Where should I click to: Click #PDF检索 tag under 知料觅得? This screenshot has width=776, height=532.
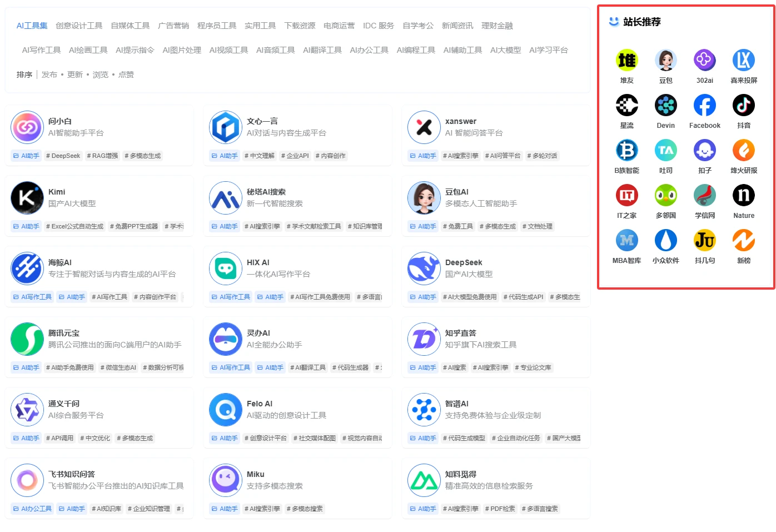[500, 509]
